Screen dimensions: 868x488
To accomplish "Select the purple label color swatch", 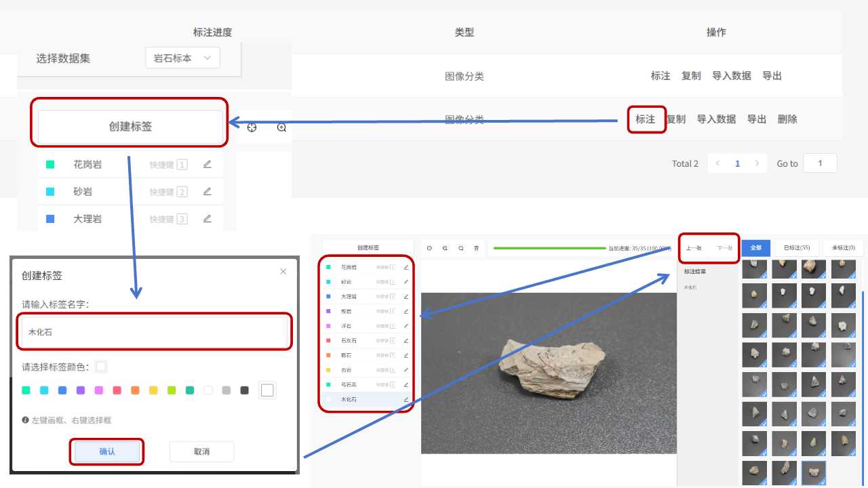I will click(81, 390).
